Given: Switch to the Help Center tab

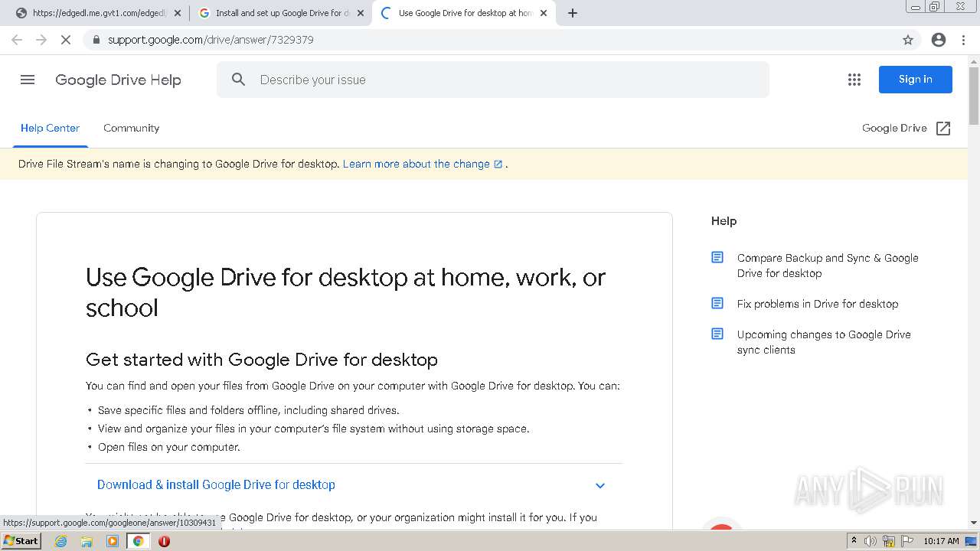Looking at the screenshot, I should tap(50, 128).
